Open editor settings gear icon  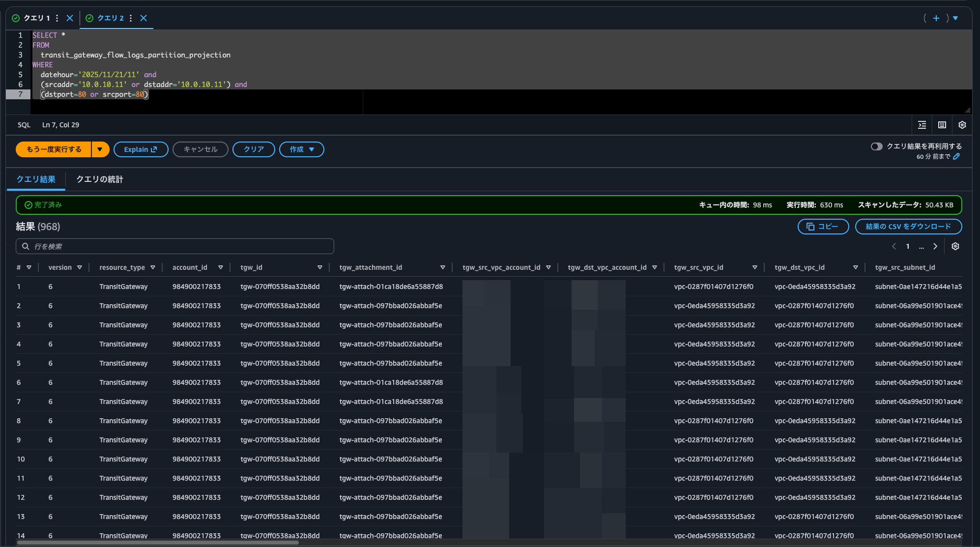(962, 125)
